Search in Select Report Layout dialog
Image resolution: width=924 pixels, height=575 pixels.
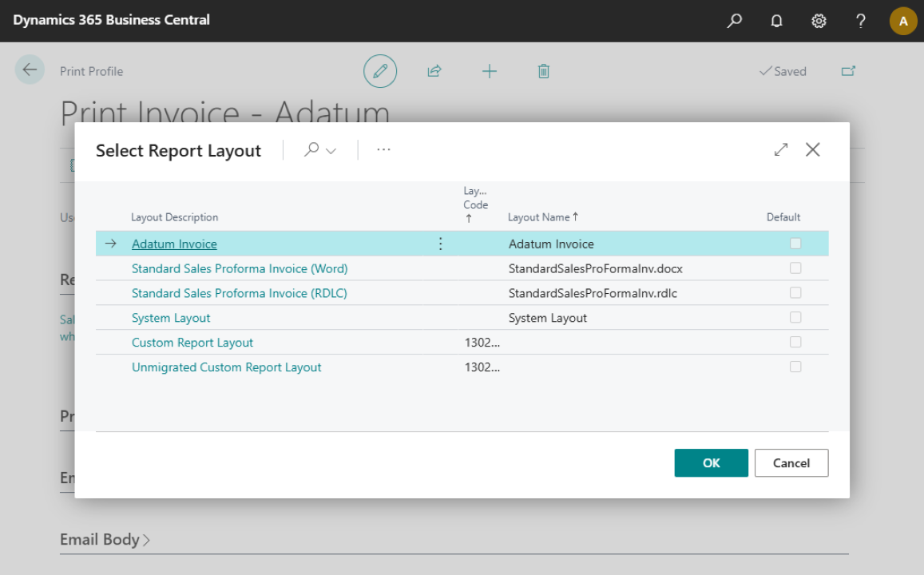(x=311, y=149)
